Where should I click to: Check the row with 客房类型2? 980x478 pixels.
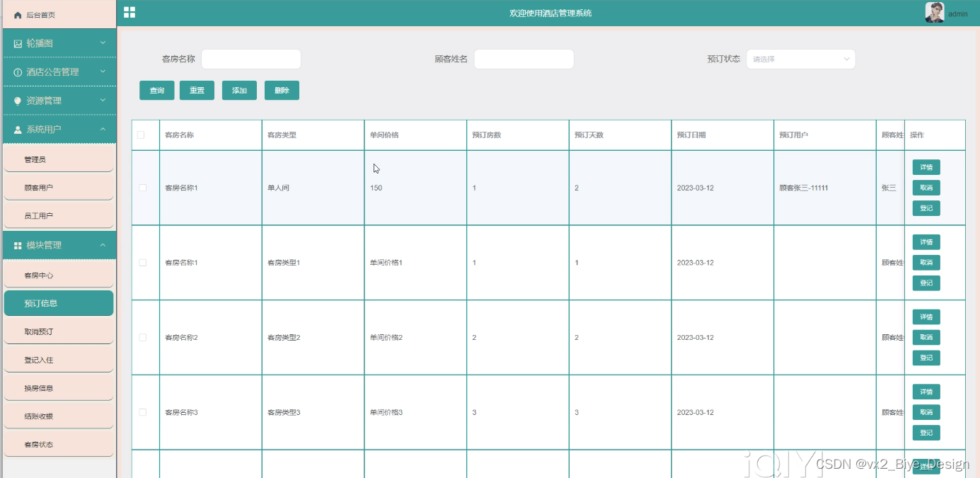pyautogui.click(x=143, y=338)
